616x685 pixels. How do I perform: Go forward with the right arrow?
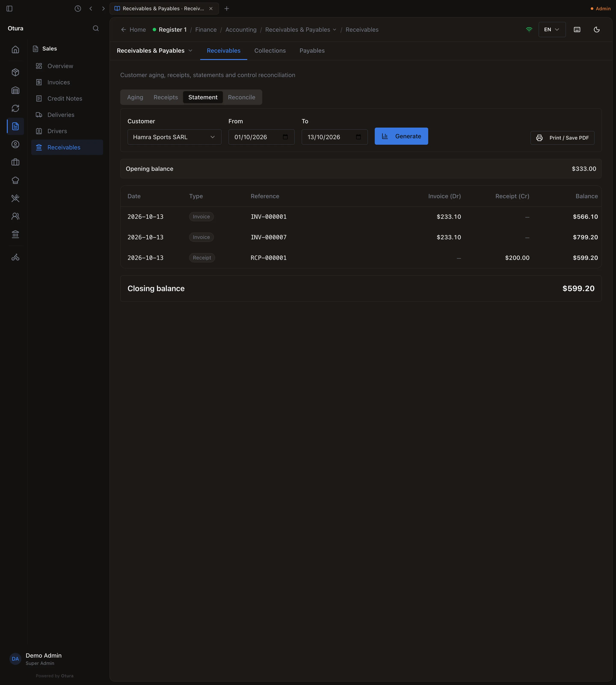[103, 9]
